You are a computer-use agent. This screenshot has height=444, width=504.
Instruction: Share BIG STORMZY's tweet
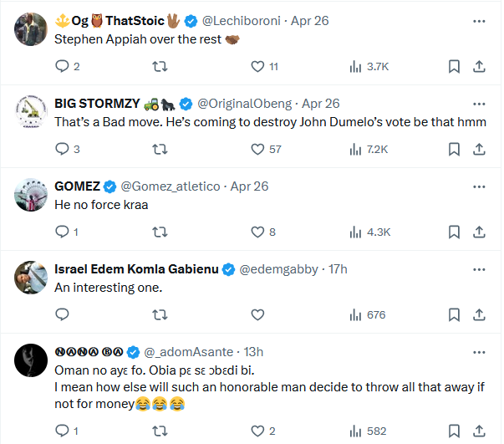point(479,149)
